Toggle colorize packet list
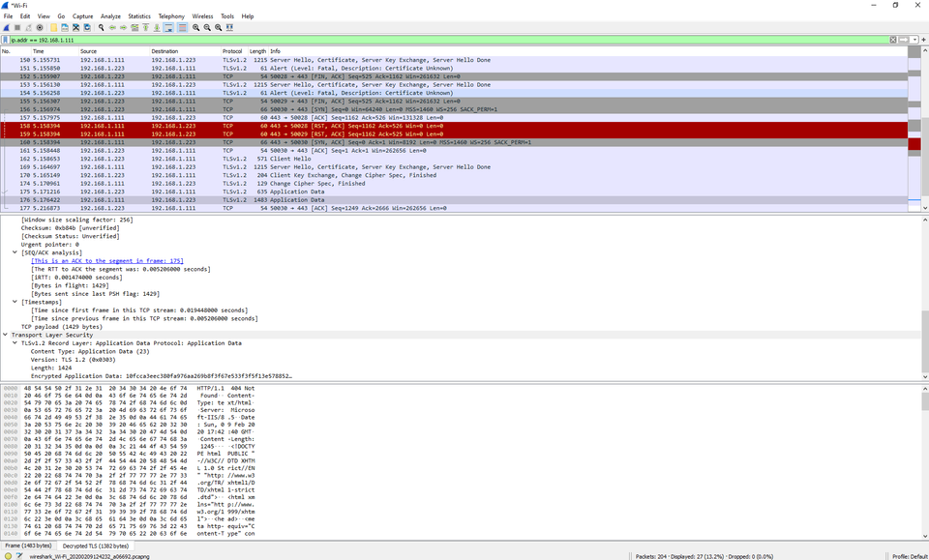The height and width of the screenshot is (560, 929). 181,27
